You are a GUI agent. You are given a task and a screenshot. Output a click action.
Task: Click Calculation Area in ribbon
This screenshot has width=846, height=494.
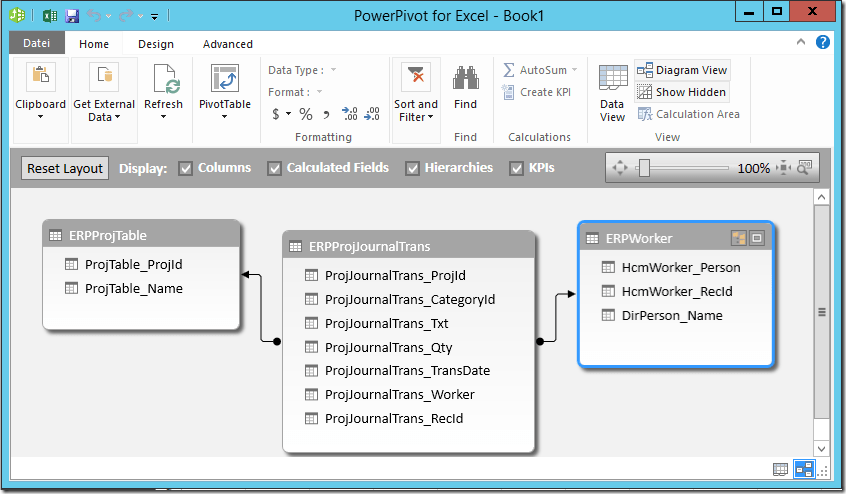click(x=688, y=114)
